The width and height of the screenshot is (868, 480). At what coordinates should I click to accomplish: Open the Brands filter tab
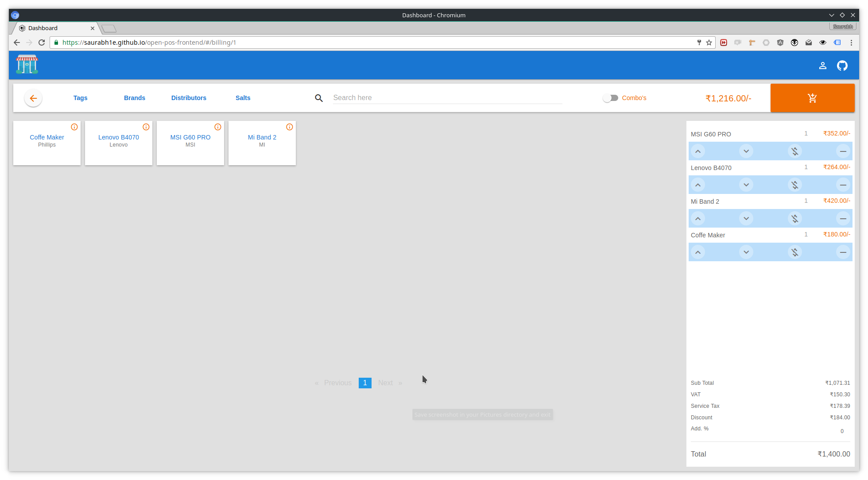click(x=135, y=98)
